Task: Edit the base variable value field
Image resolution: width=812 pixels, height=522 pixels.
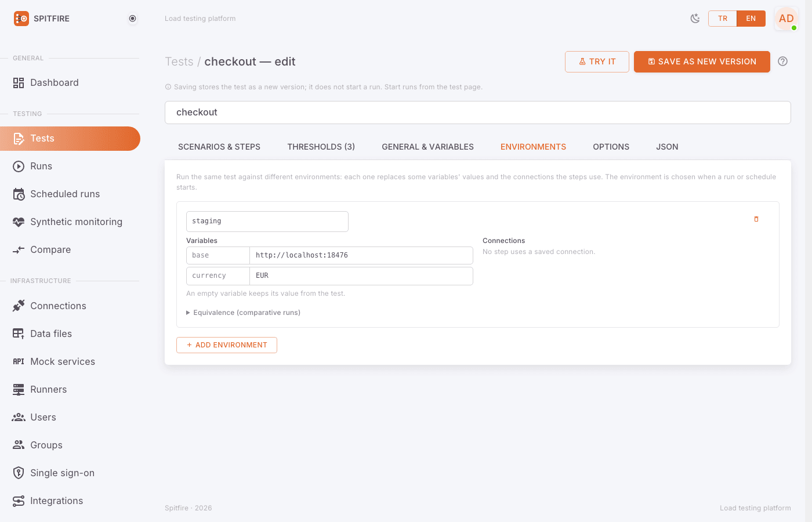Action: point(361,256)
